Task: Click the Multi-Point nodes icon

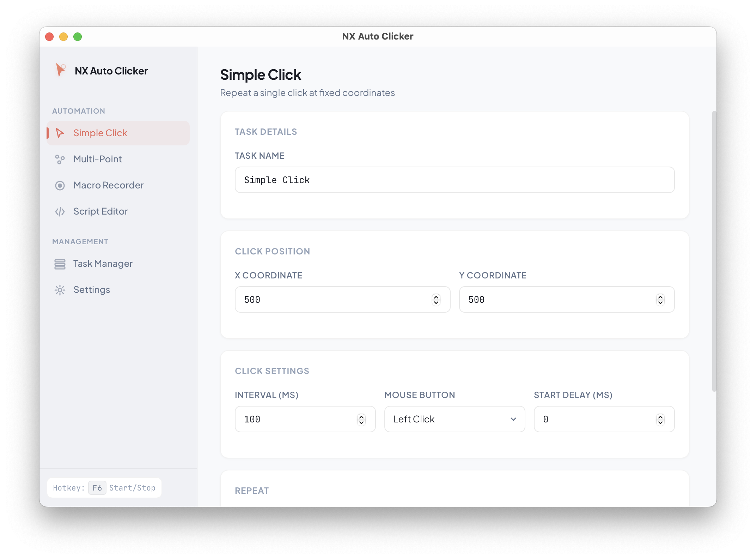Action: click(60, 160)
